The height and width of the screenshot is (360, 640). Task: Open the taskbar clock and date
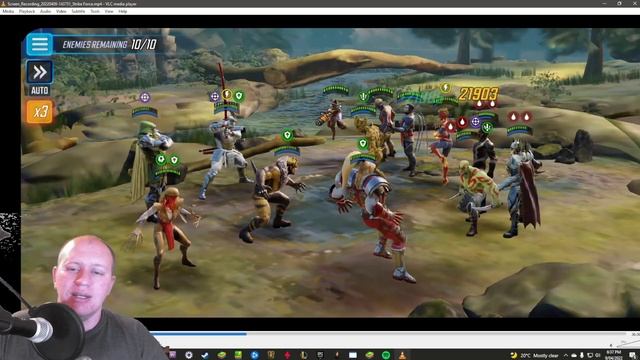(x=613, y=355)
